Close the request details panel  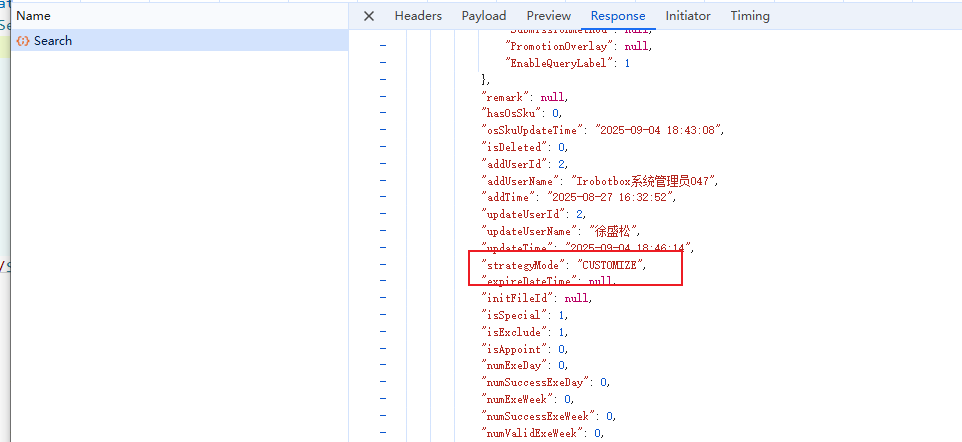(369, 16)
